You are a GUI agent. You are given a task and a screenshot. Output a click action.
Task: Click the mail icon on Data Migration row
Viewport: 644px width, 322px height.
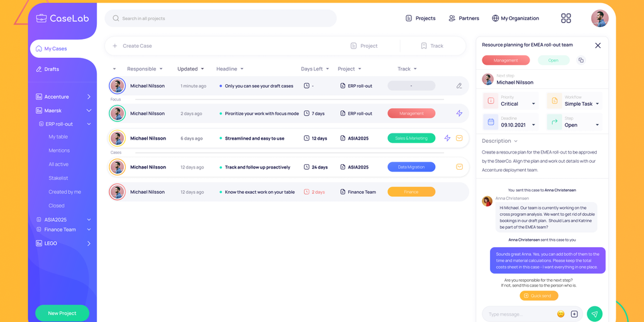[x=459, y=167]
